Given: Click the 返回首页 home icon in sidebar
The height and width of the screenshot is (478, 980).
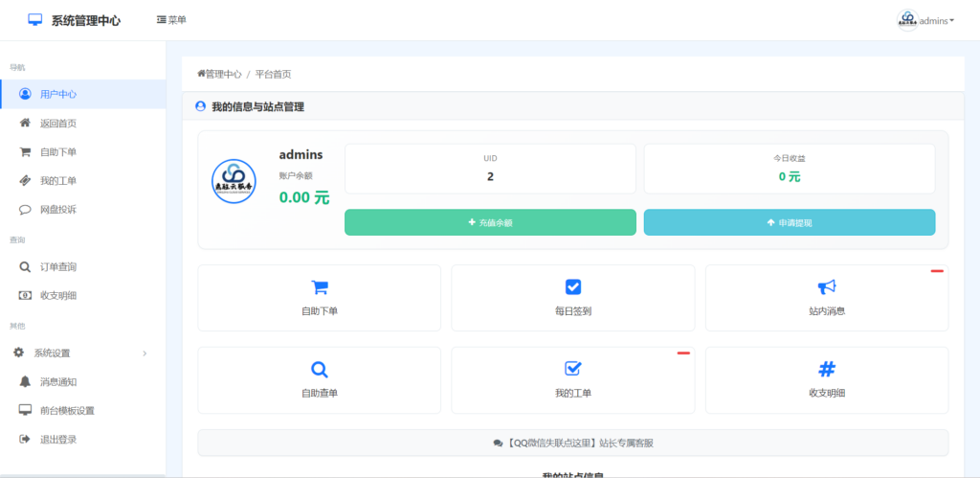Looking at the screenshot, I should (x=25, y=124).
